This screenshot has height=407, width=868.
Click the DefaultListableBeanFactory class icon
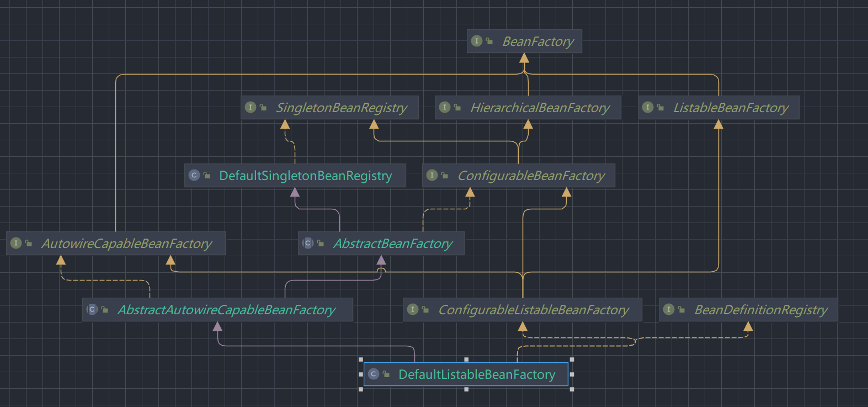pos(374,374)
